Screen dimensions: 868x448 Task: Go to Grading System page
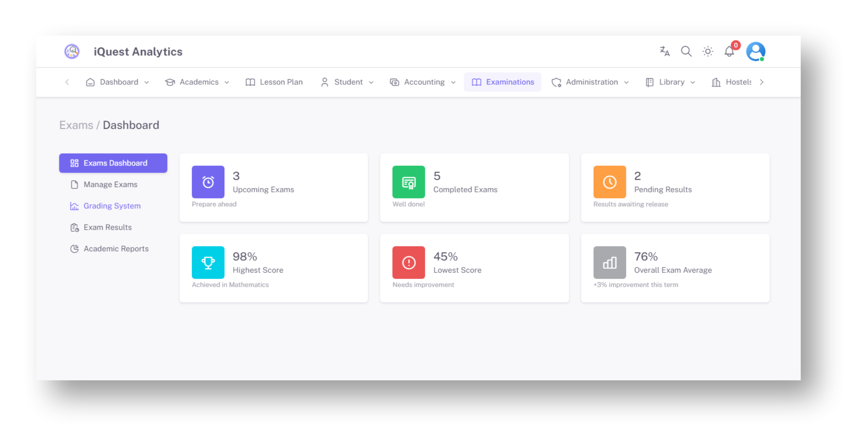[x=112, y=206]
